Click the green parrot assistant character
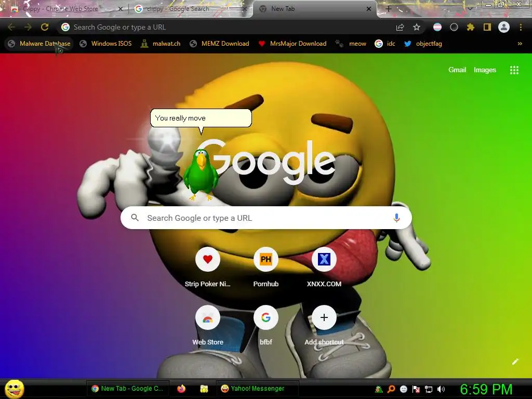The image size is (532, 399). pos(201,175)
